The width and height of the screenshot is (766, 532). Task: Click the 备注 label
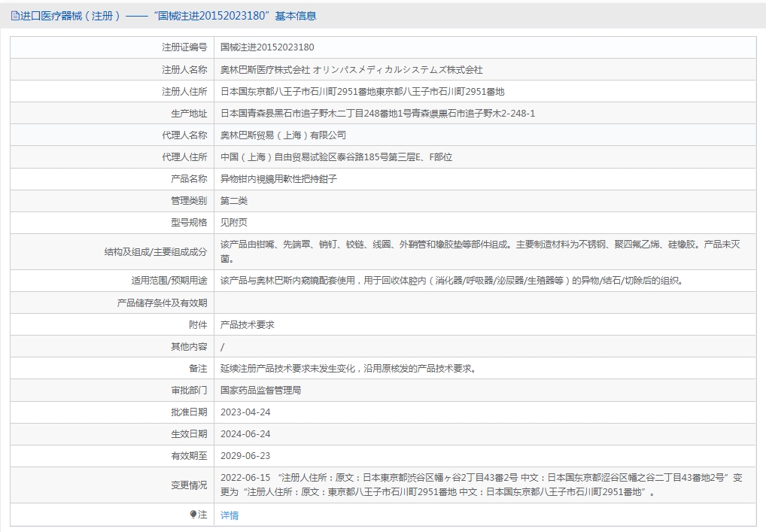tap(199, 369)
